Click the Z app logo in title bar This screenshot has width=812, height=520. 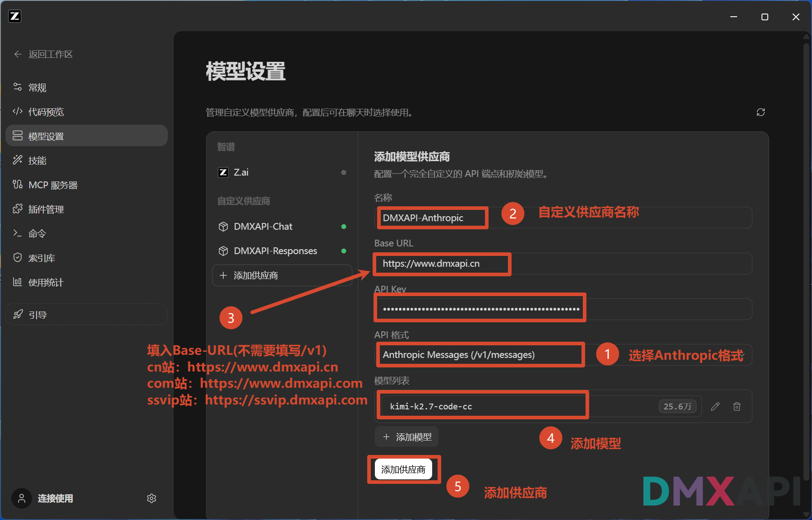point(15,16)
